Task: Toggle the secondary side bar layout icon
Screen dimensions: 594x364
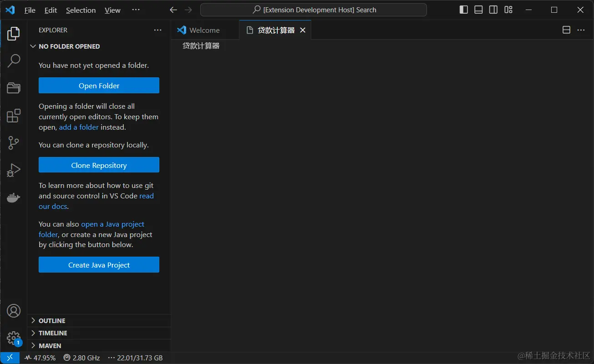Action: pos(493,10)
